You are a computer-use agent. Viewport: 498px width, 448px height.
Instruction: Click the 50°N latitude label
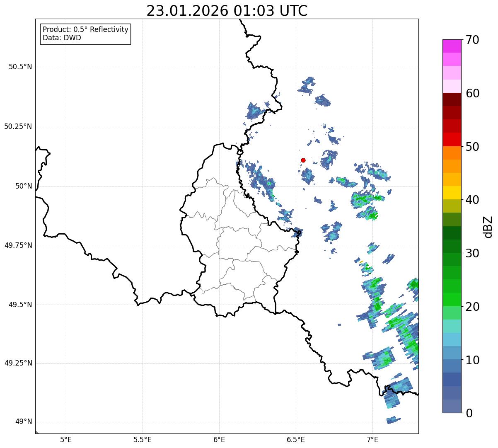[x=24, y=186]
